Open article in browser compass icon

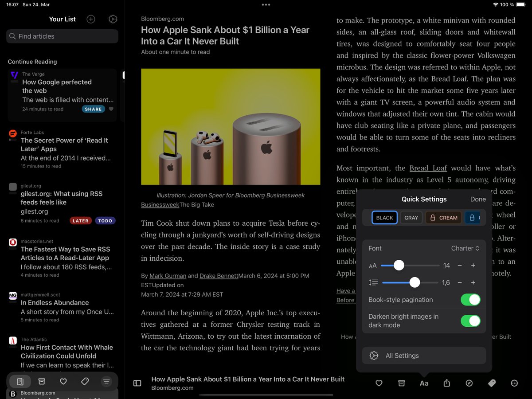click(x=469, y=383)
